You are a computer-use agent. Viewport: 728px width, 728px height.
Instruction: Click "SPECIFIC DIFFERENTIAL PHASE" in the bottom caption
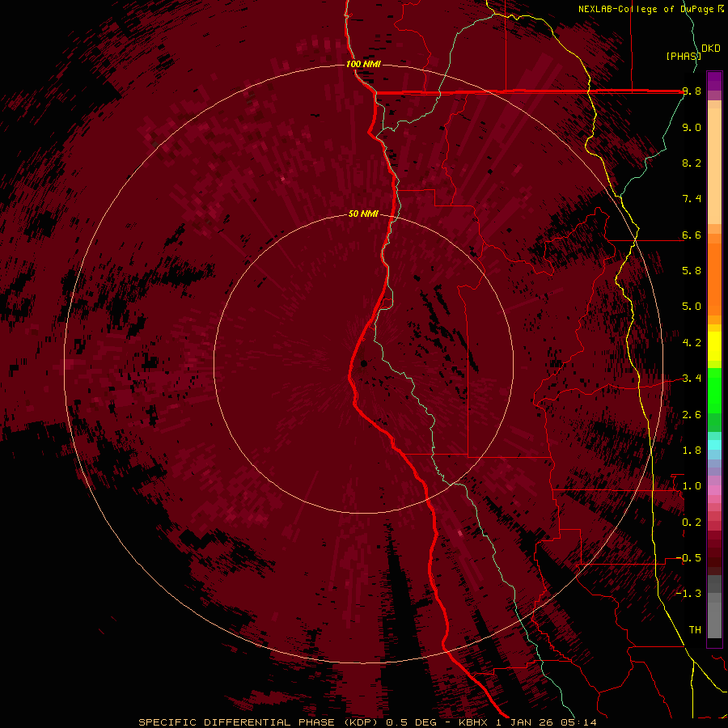tap(236, 722)
